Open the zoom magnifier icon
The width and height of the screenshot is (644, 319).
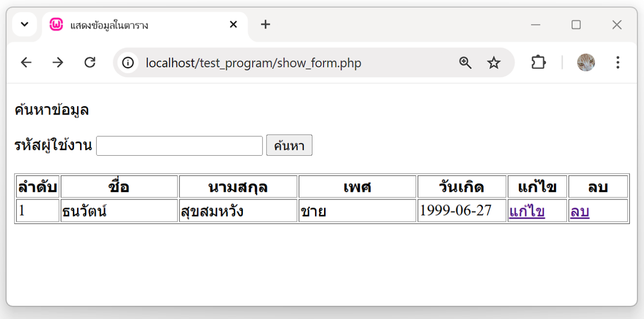[465, 63]
